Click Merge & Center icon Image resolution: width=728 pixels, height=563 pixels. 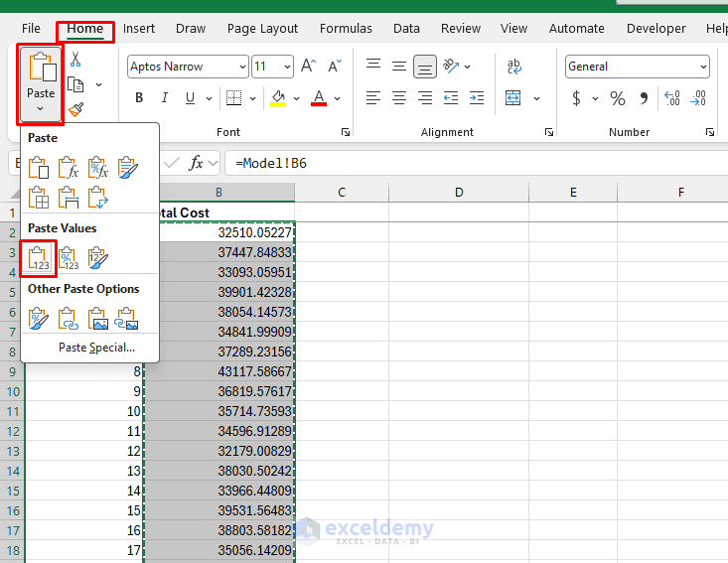513,98
